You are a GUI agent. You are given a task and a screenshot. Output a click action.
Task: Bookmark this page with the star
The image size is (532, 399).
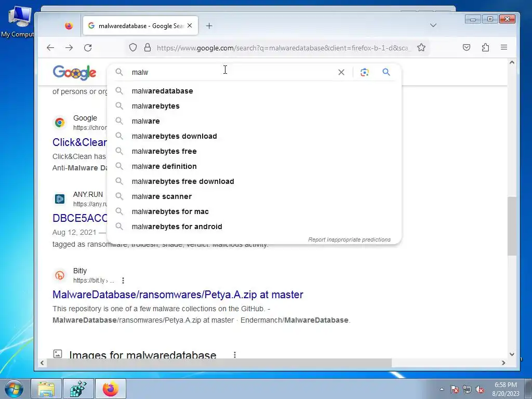pos(421,47)
